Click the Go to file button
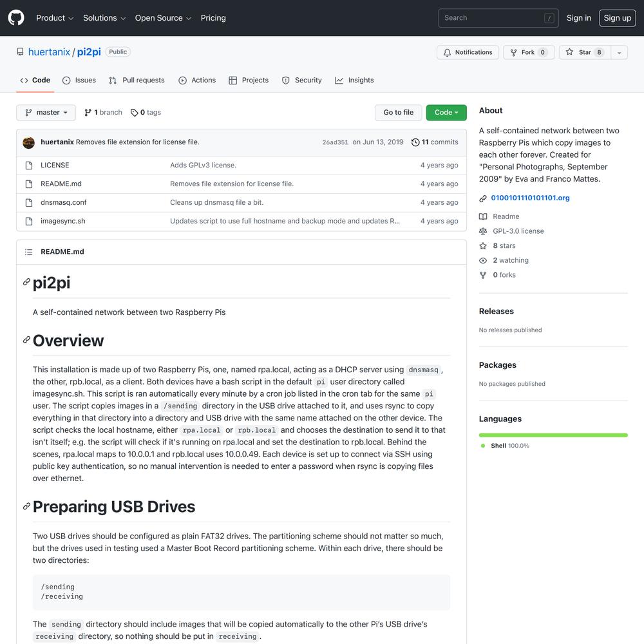 (x=399, y=113)
